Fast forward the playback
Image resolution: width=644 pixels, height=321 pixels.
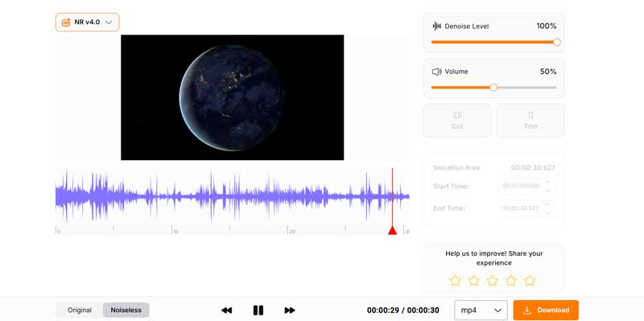290,311
